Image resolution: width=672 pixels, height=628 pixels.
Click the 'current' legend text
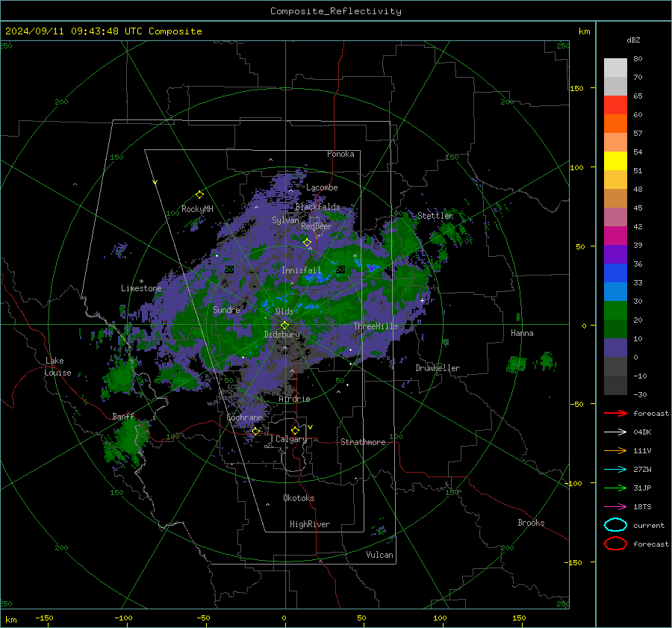(x=649, y=525)
